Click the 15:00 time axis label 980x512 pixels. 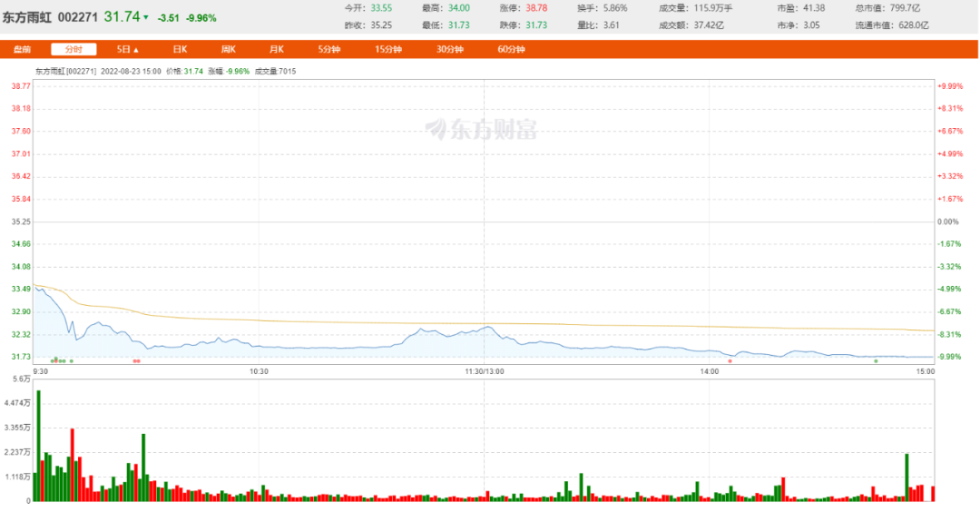[926, 371]
